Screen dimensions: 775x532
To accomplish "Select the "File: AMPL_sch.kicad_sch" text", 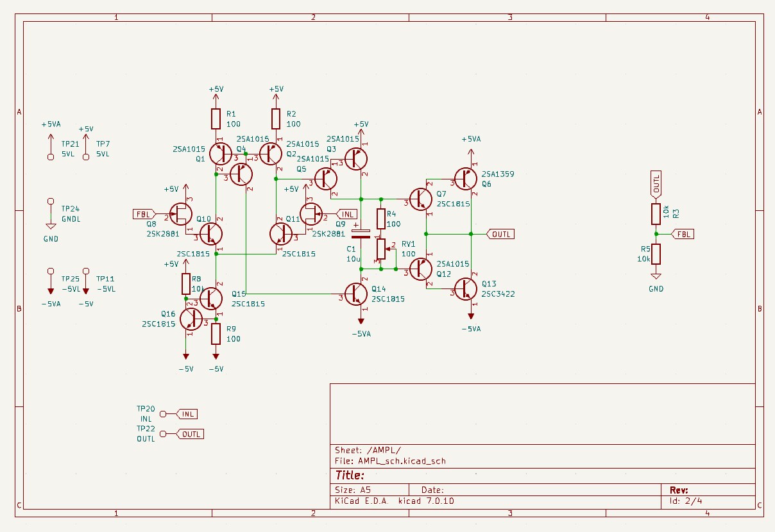I will tap(390, 460).
